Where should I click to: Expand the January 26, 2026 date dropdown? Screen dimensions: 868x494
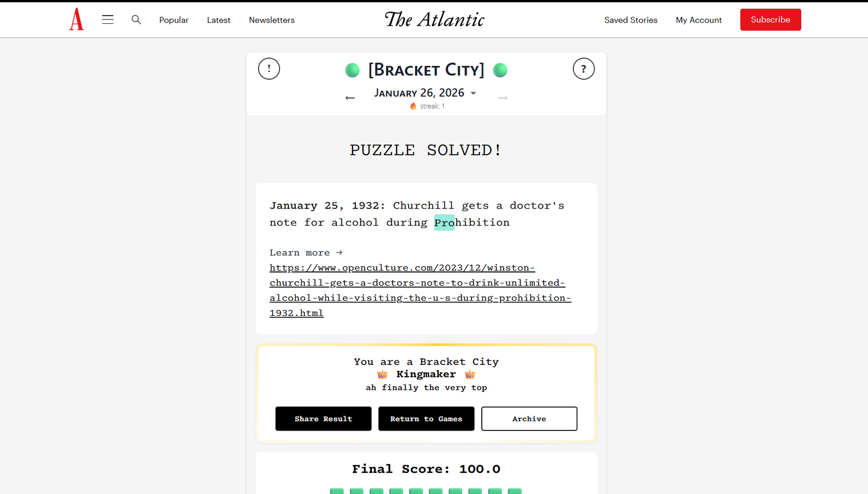(473, 93)
